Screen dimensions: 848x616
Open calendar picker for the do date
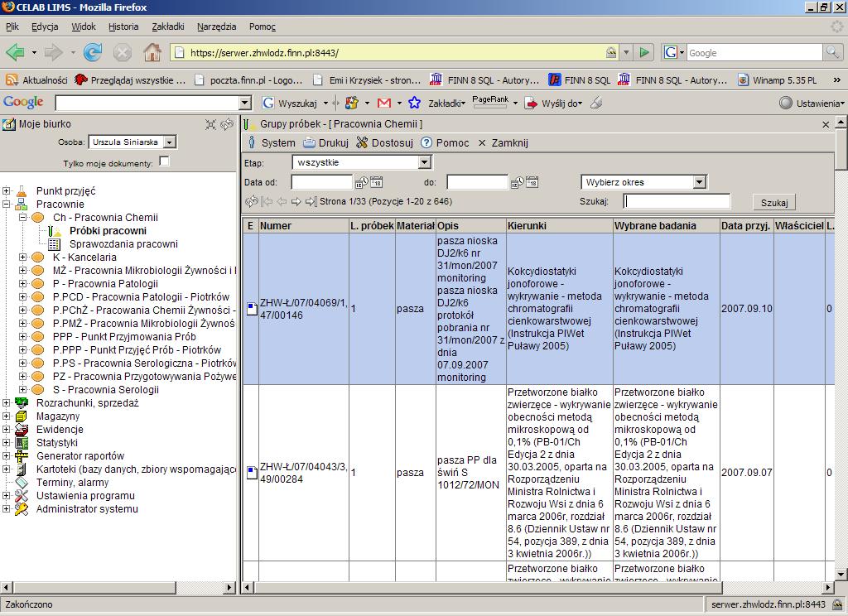532,183
